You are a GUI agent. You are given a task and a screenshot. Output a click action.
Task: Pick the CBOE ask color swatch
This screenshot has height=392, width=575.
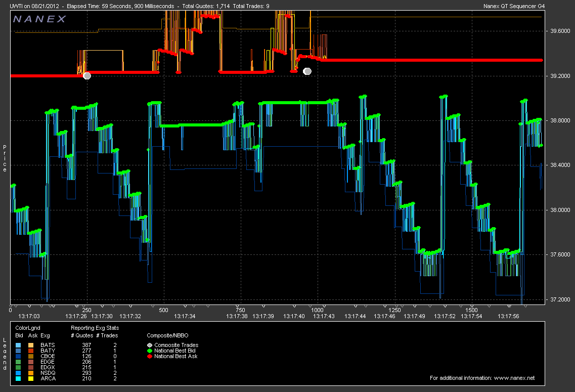click(31, 356)
